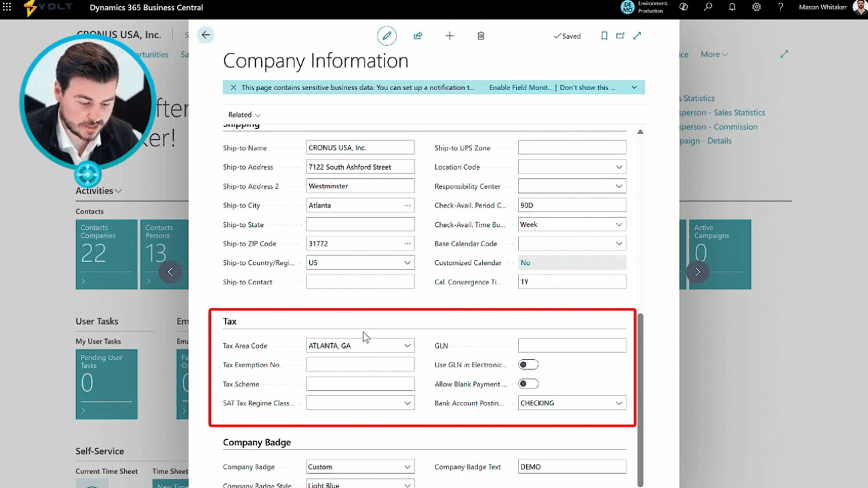Click the previous arrow on Activities tiles
Viewport: 868px width, 488px height.
pyautogui.click(x=170, y=272)
